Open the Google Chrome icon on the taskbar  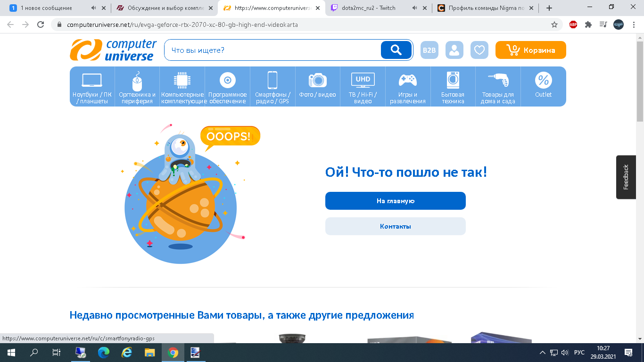(x=173, y=352)
